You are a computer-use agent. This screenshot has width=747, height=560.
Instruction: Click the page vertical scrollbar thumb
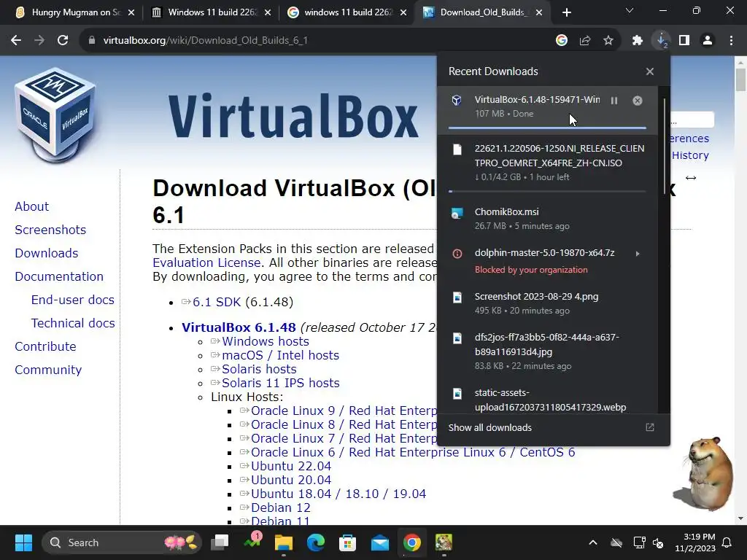(740, 79)
